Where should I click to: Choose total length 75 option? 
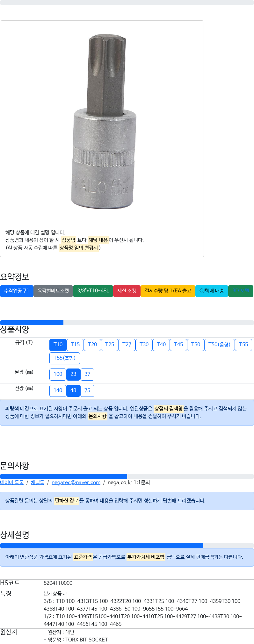tap(87, 390)
